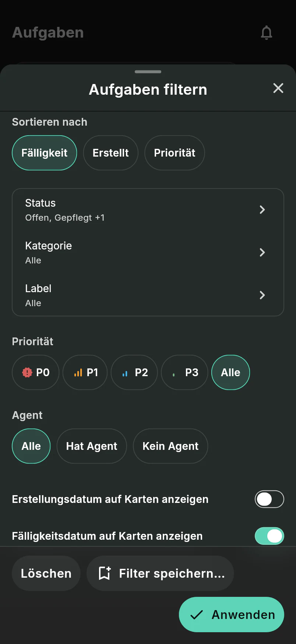Sort tasks by Priorität
296x644 pixels.
(x=175, y=153)
